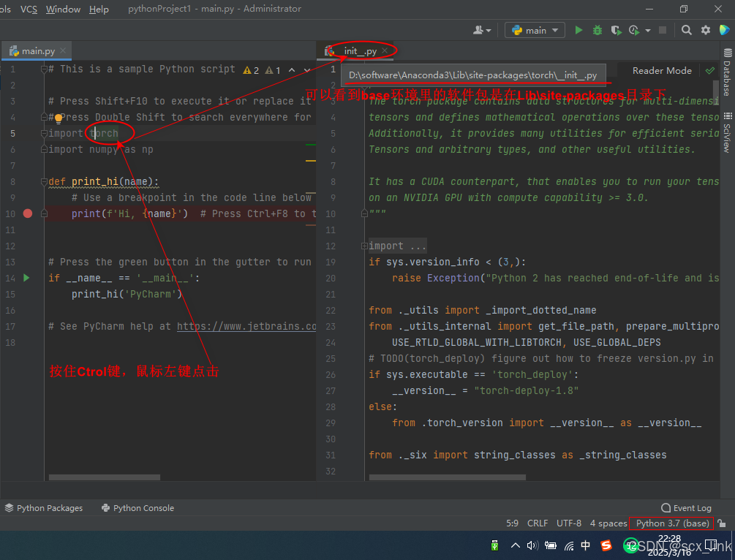The width and height of the screenshot is (735, 560).
Task: Open Search Everywhere magnifier icon
Action: tap(686, 31)
